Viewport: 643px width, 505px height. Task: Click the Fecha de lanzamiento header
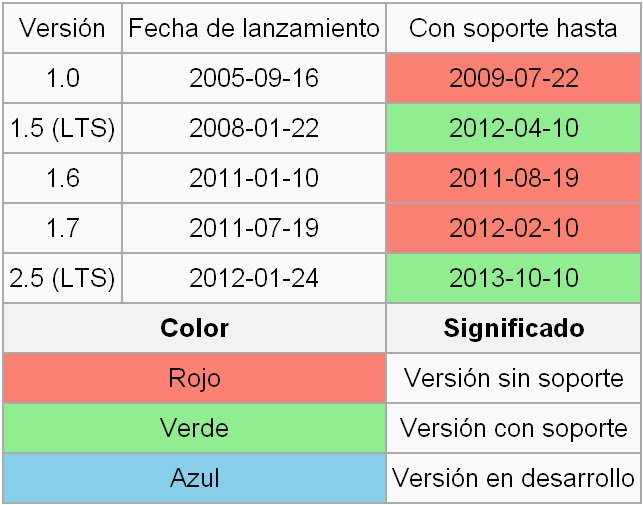coord(254,28)
